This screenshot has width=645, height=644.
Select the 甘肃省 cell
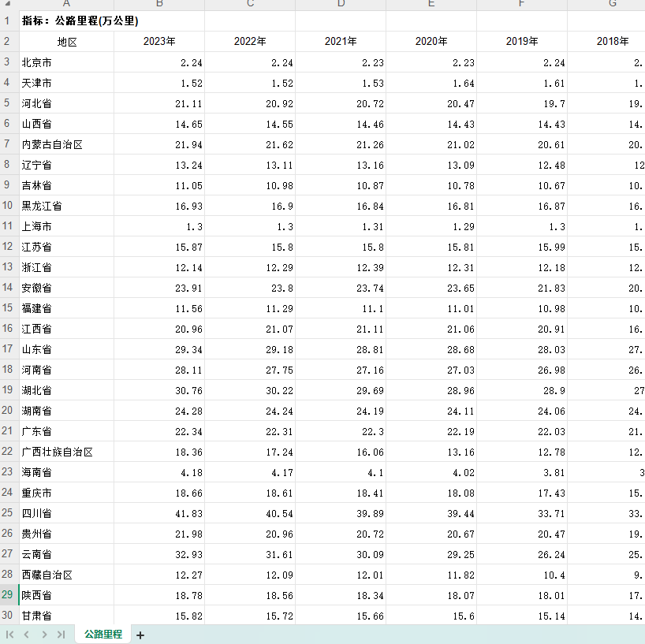point(67,616)
